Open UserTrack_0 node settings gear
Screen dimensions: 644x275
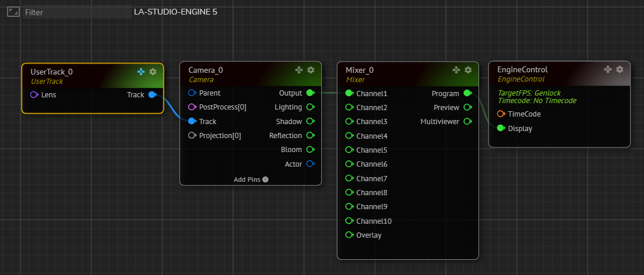click(x=153, y=72)
